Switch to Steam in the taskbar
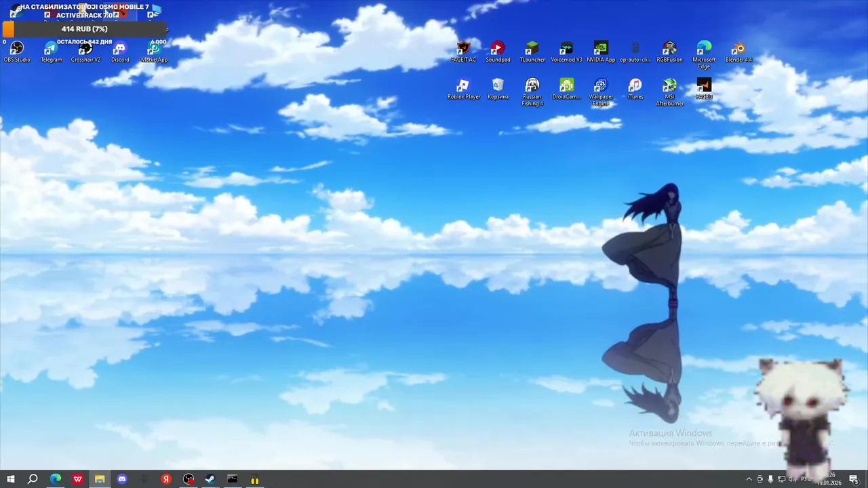 tap(210, 479)
